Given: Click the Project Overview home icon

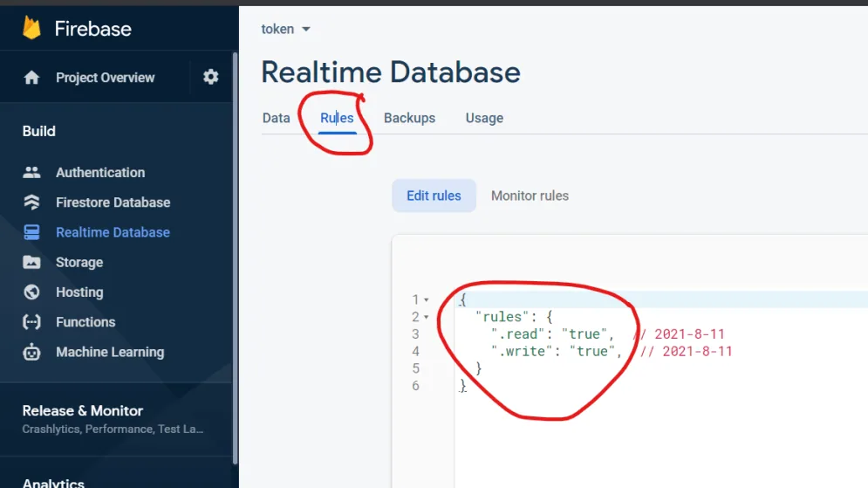Looking at the screenshot, I should [x=31, y=78].
